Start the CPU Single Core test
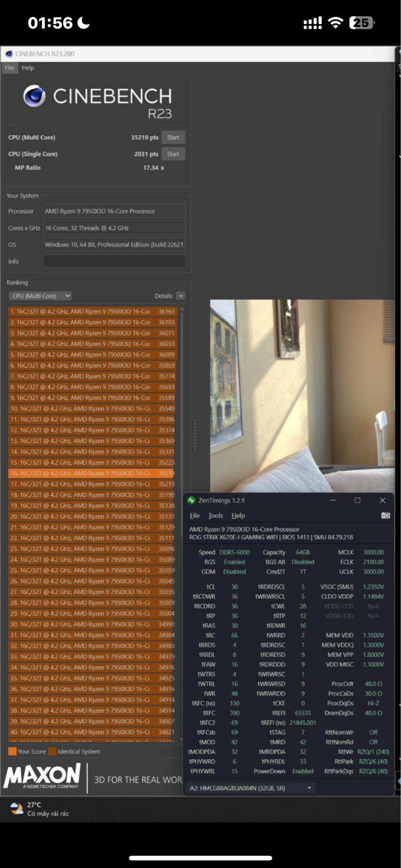 click(x=173, y=154)
